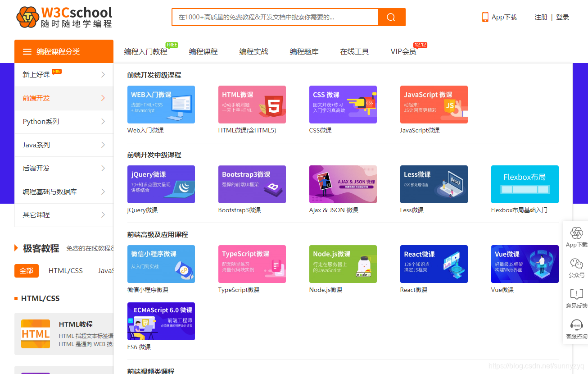This screenshot has height=374, width=588.
Task: Click the Ajax & JSON 微课 caption
Action: [334, 210]
